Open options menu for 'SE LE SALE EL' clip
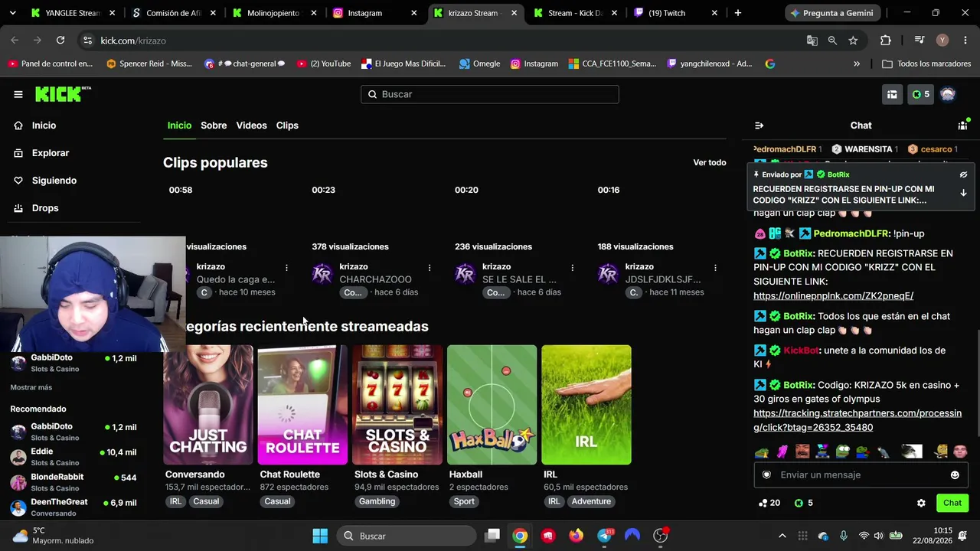This screenshot has height=551, width=980. click(x=572, y=267)
